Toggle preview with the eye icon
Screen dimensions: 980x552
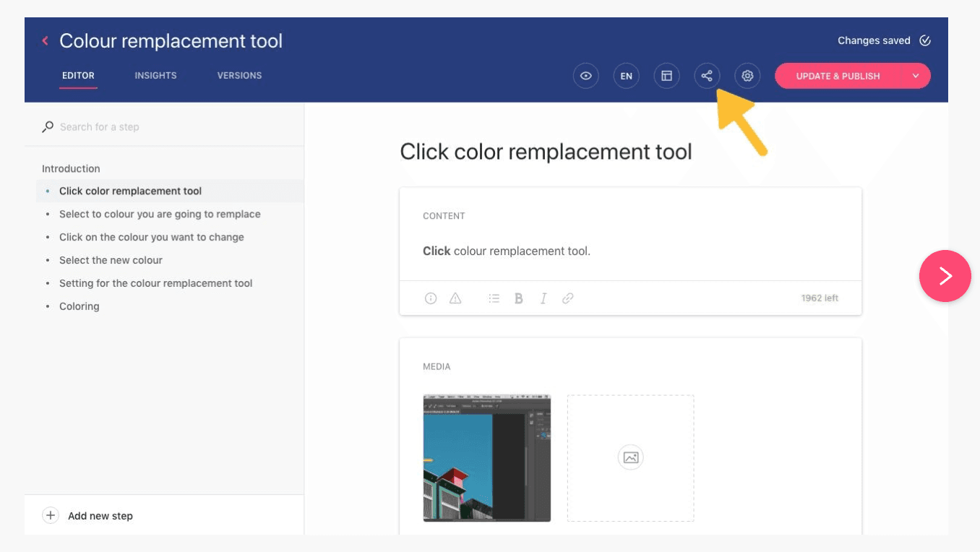coord(585,76)
